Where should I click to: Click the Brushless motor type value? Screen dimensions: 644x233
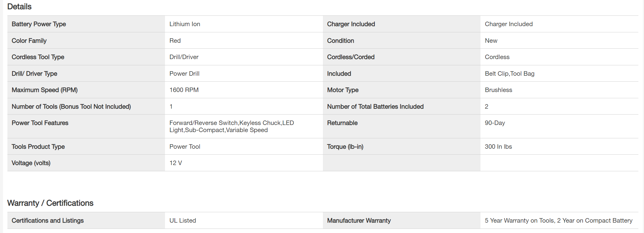[498, 90]
